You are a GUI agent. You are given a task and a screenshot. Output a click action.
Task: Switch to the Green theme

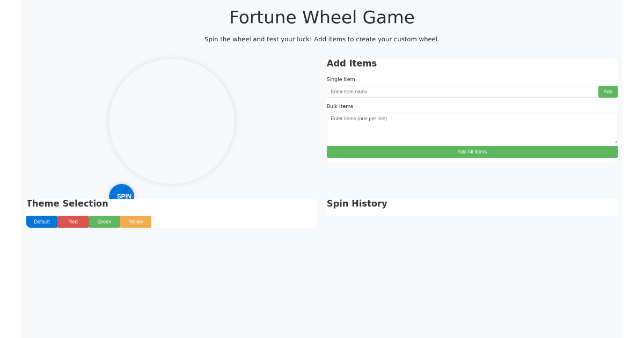[x=104, y=222]
